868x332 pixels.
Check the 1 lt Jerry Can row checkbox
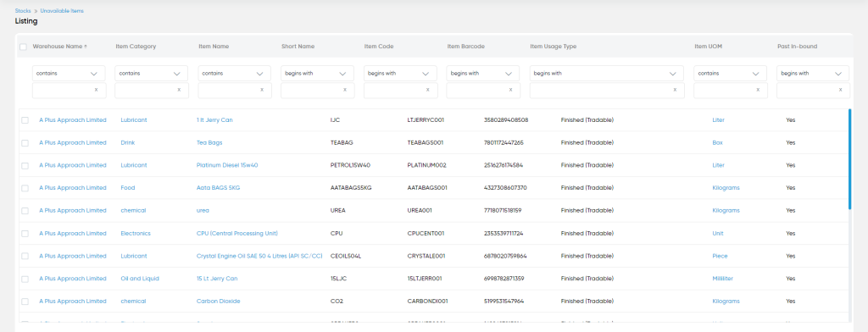click(x=25, y=120)
